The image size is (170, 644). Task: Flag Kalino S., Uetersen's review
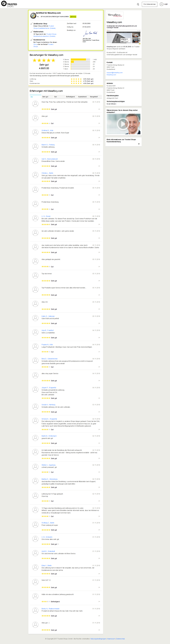tap(99, 323)
